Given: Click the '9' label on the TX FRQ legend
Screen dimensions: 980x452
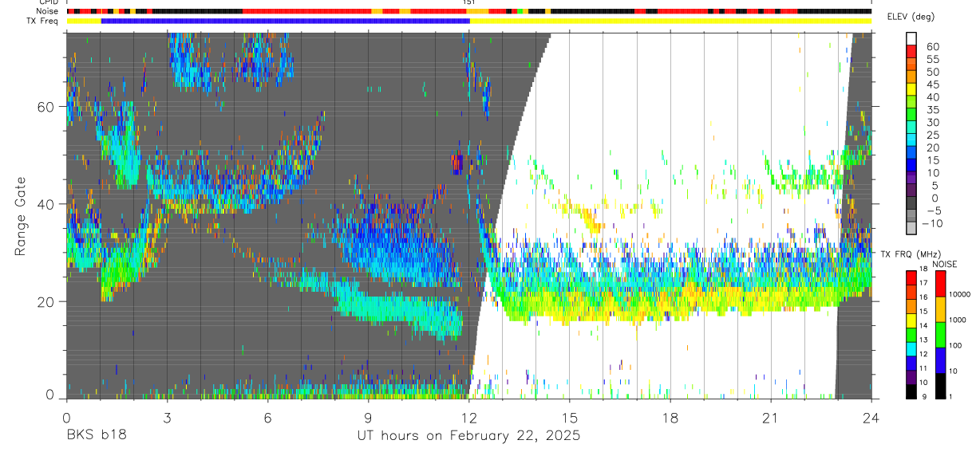Looking at the screenshot, I should pos(924,396).
